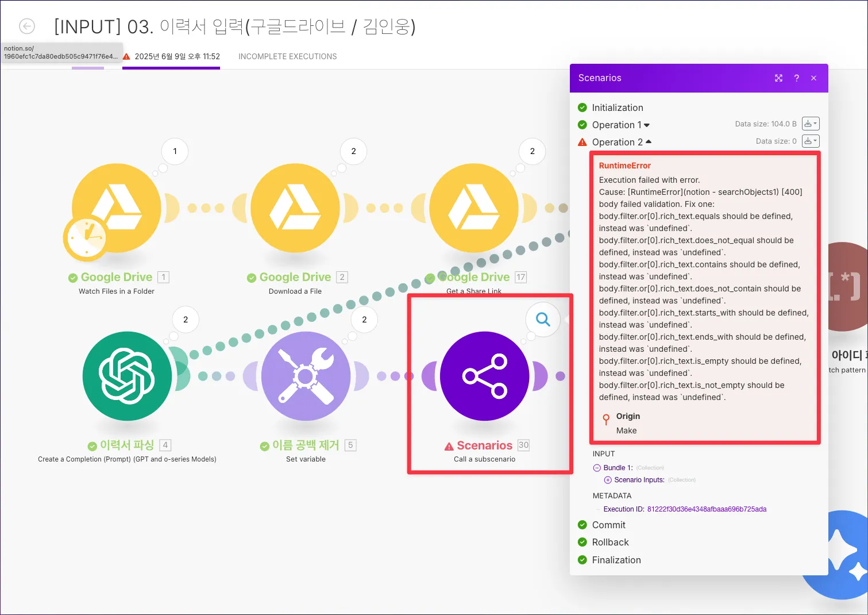Open the Execution ID link
868x615 pixels.
point(707,509)
